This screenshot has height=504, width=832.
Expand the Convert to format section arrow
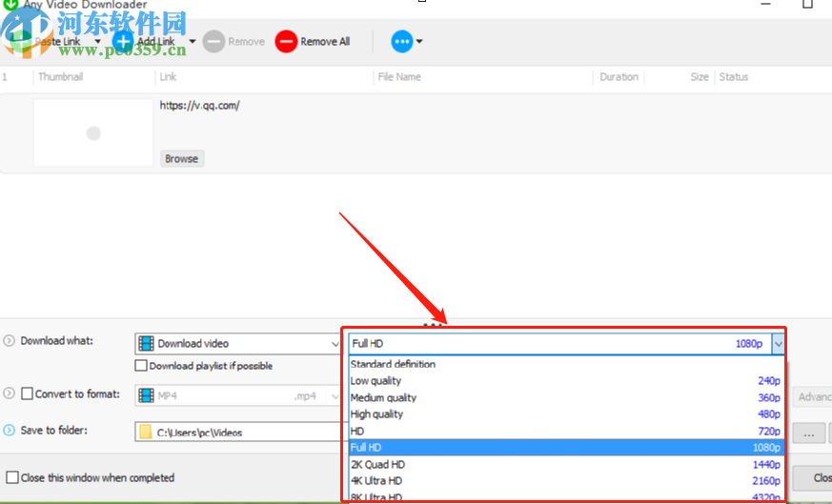pos(9,393)
